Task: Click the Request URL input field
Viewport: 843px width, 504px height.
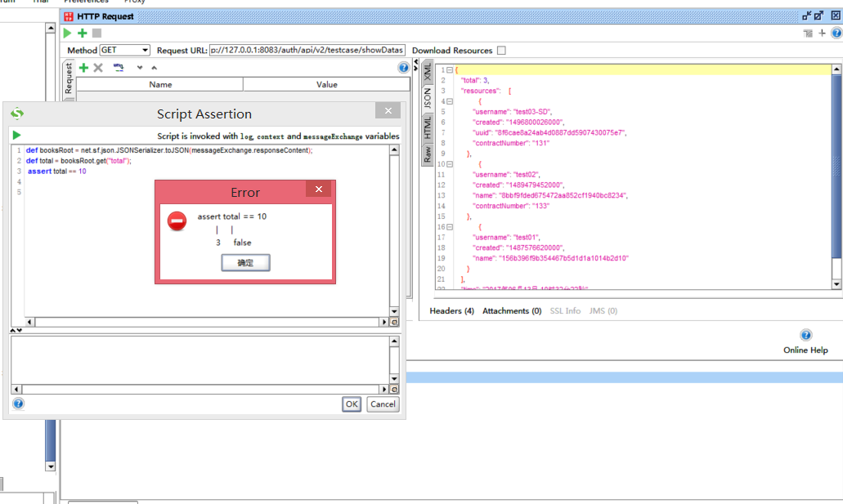Action: (307, 50)
